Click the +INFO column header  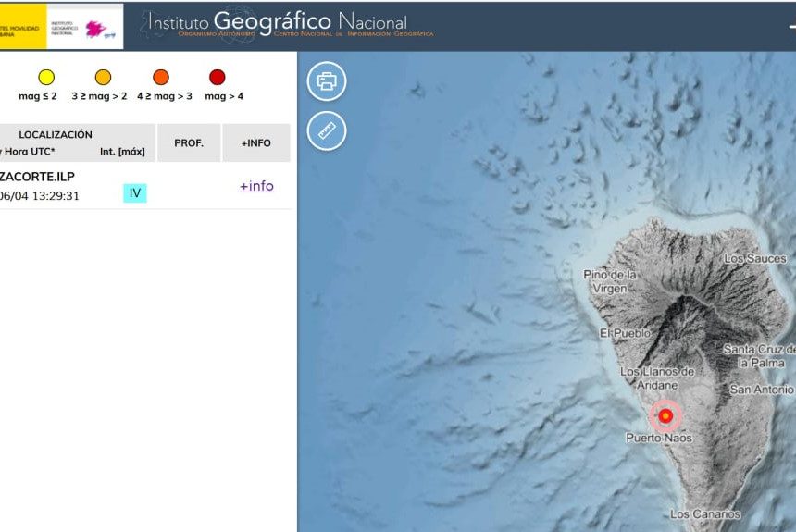[x=256, y=143]
